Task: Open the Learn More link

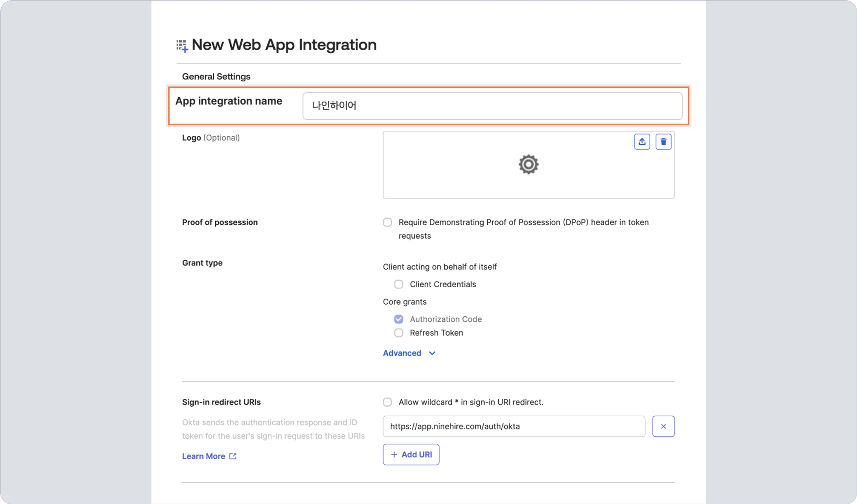Action: click(204, 456)
